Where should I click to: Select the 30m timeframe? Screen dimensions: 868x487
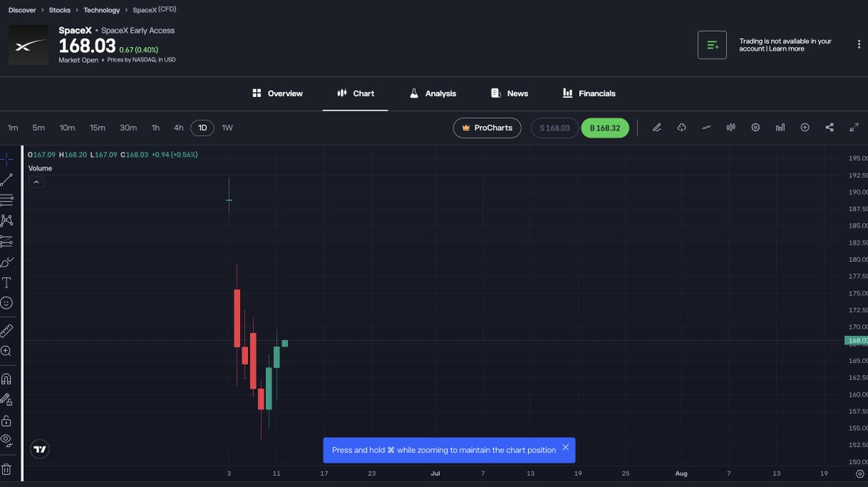128,128
